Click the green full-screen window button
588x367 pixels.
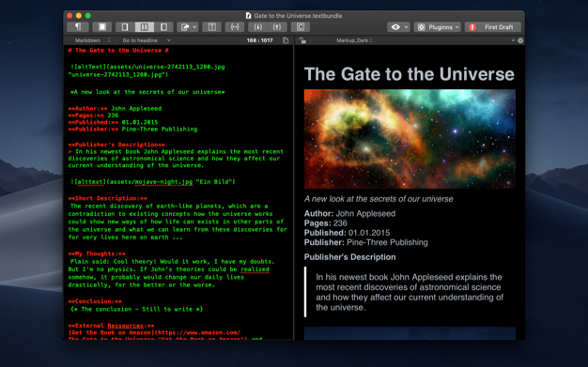coord(87,15)
